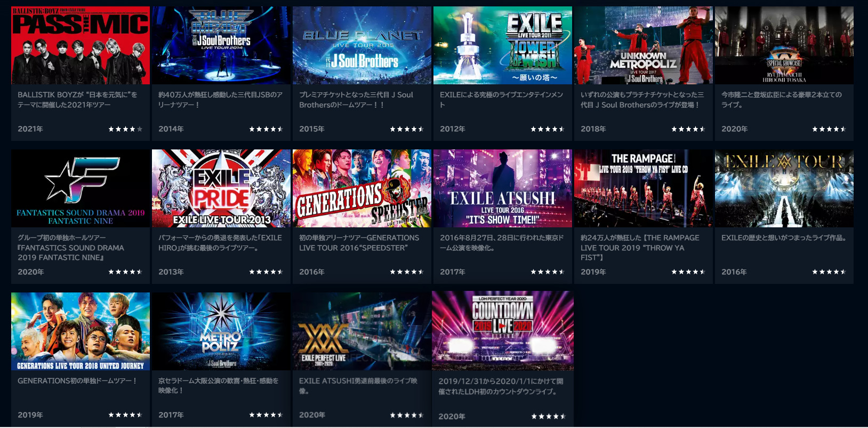The image size is (868, 428).
Task: Open the BALLISTIK BOYZ 2021 tour description
Action: tap(77, 100)
